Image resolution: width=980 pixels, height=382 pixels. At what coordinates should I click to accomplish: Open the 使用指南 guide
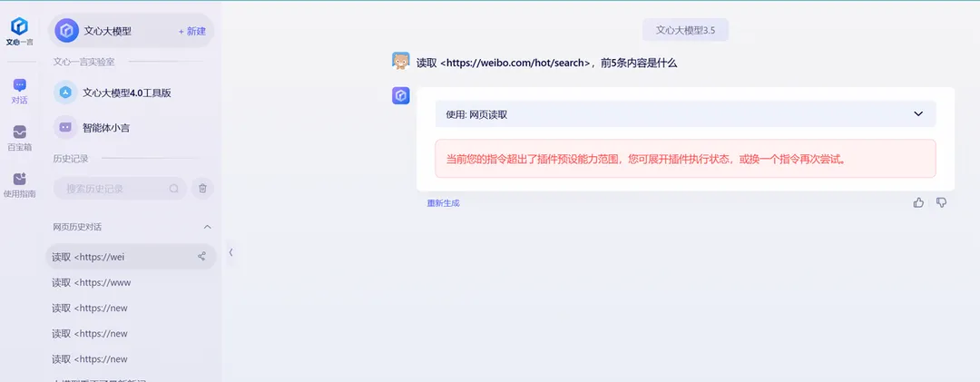tap(19, 185)
